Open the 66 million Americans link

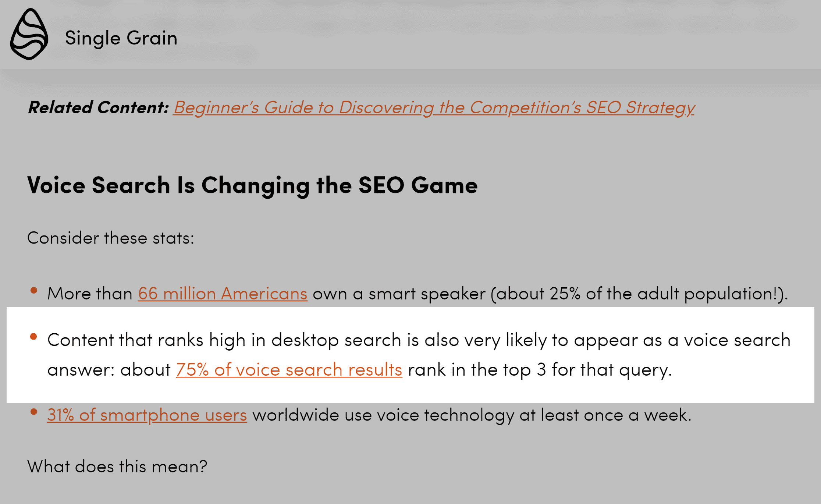tap(223, 294)
